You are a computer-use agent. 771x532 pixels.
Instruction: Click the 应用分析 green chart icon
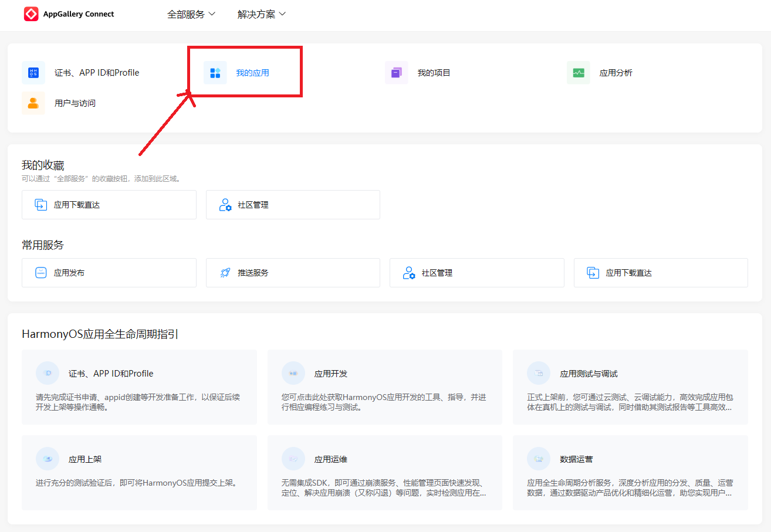pyautogui.click(x=579, y=73)
